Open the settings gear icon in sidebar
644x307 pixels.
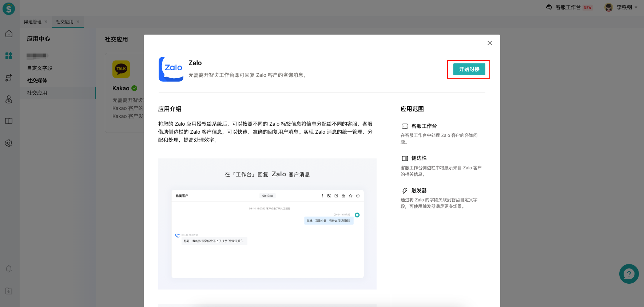(9, 143)
